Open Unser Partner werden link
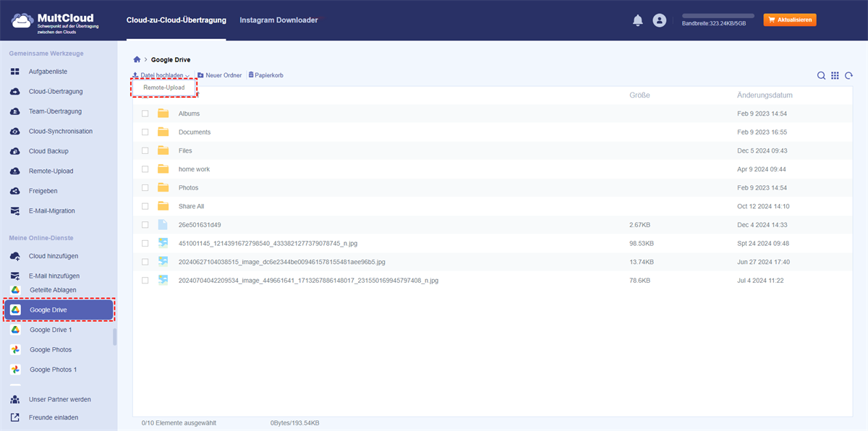 click(x=60, y=399)
